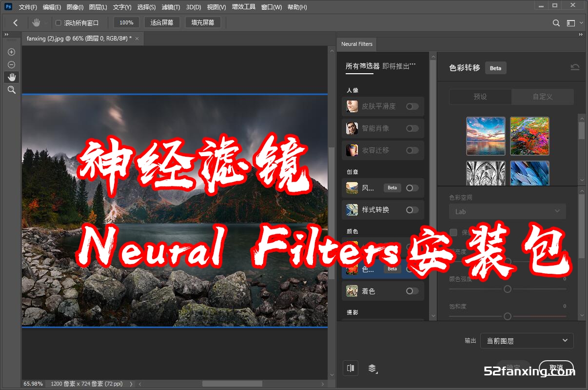Open the 编辑(E) menu
Viewport: 588px width, 390px height.
pyautogui.click(x=52, y=7)
